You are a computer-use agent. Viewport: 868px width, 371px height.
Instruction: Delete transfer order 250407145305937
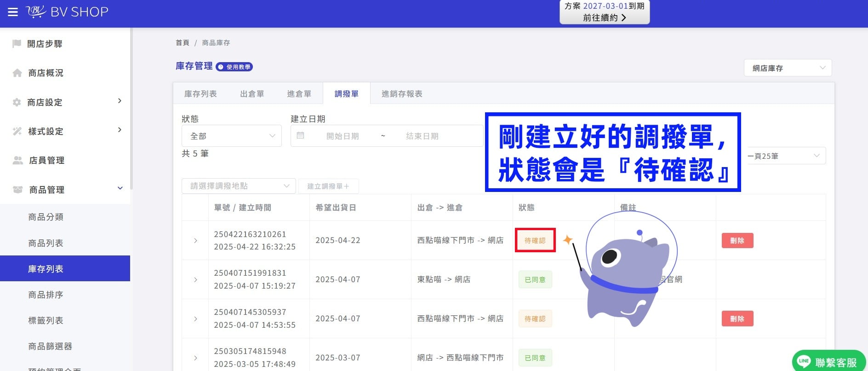737,319
